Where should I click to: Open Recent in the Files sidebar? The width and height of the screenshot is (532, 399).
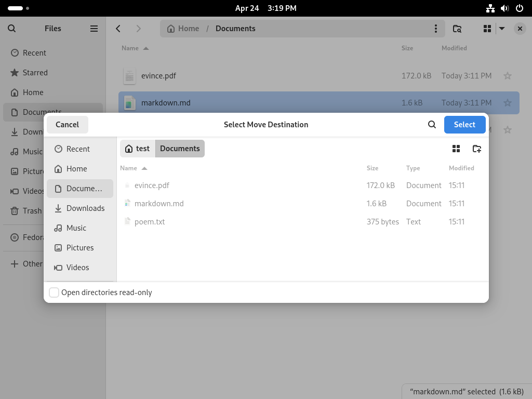tap(53, 53)
